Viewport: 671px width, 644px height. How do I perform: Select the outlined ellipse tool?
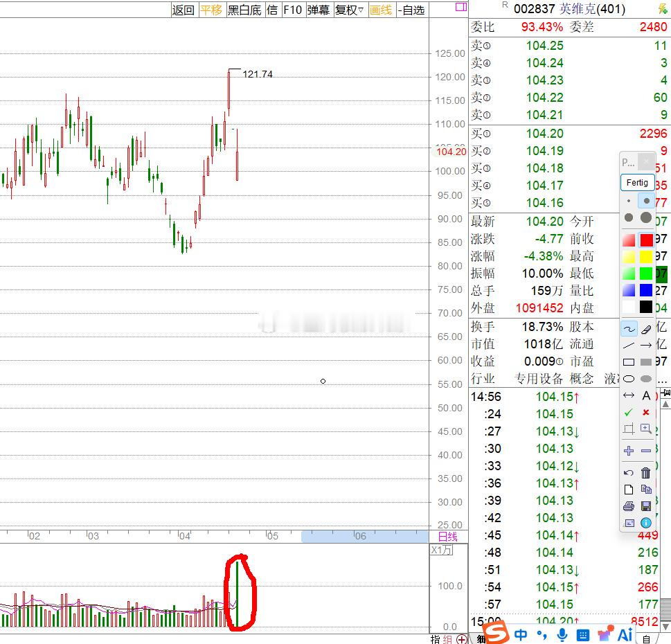click(x=629, y=379)
